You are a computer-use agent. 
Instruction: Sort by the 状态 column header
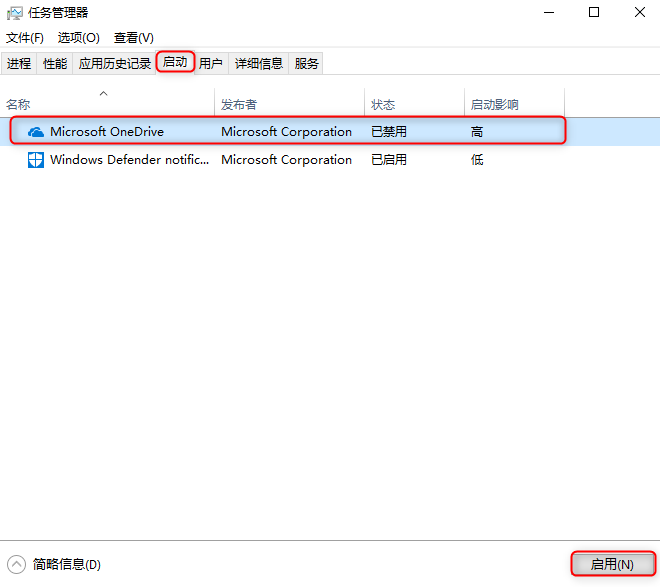[x=415, y=103]
